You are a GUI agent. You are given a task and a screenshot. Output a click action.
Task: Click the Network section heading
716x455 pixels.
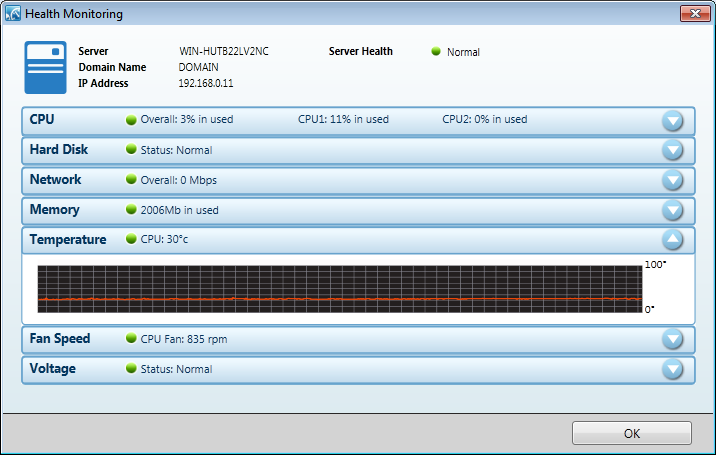tap(55, 180)
